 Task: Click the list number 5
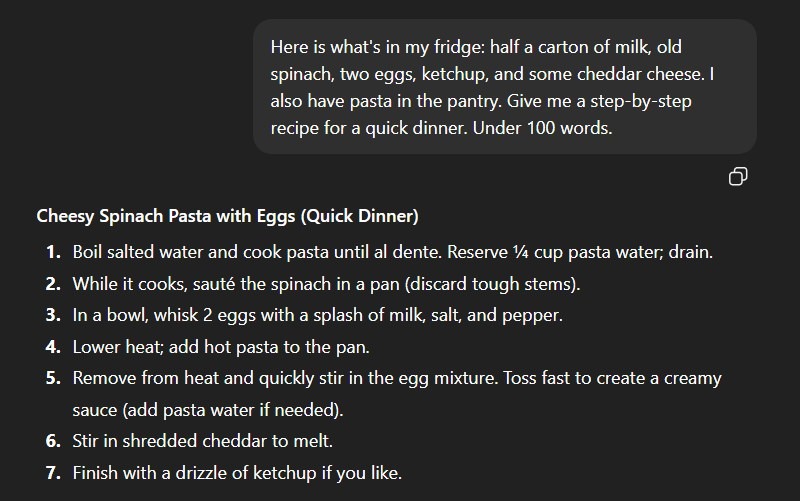(x=53, y=378)
